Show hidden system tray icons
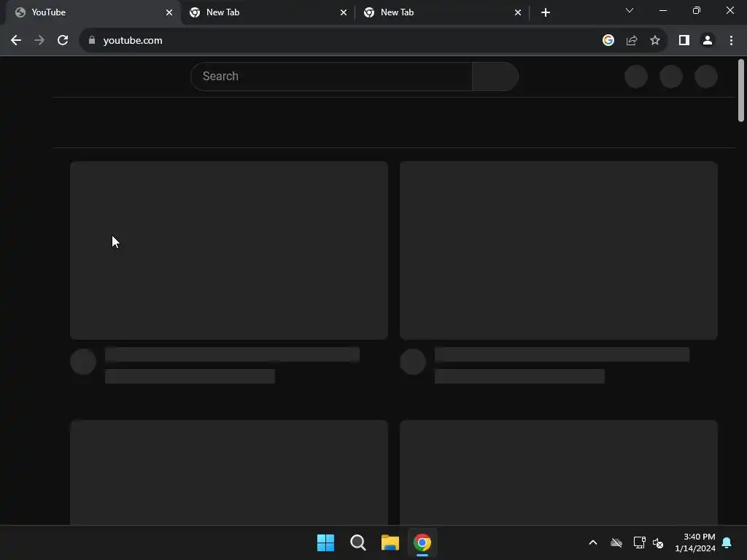This screenshot has height=560, width=747. pos(593,542)
